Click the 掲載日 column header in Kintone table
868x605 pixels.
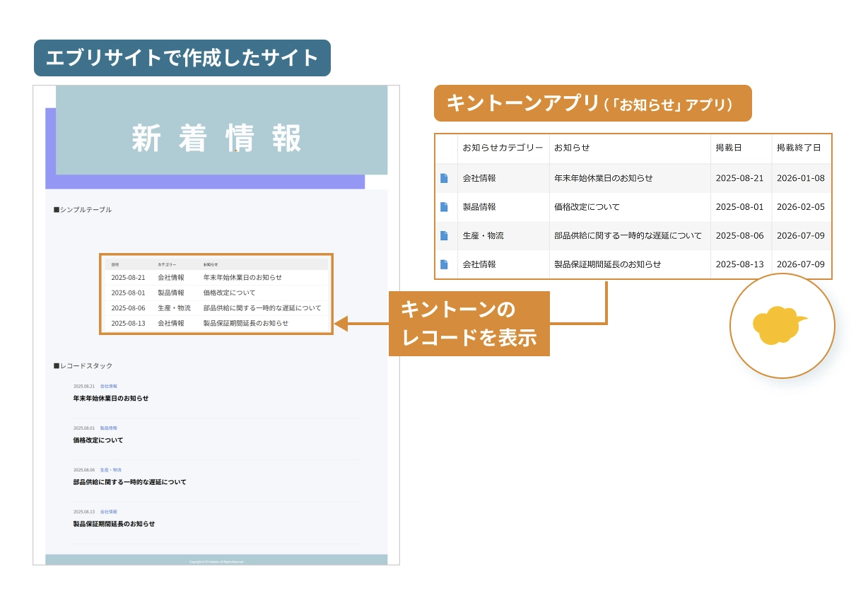coord(729,148)
